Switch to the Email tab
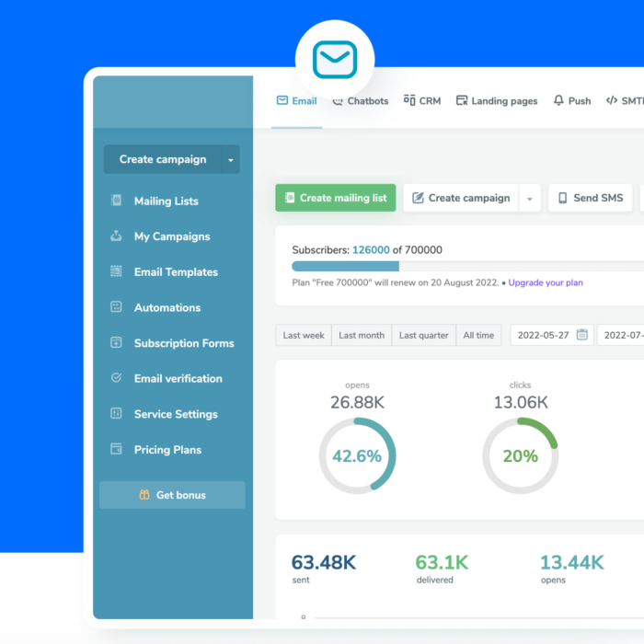Screen dimensions: 644x644 (x=296, y=101)
